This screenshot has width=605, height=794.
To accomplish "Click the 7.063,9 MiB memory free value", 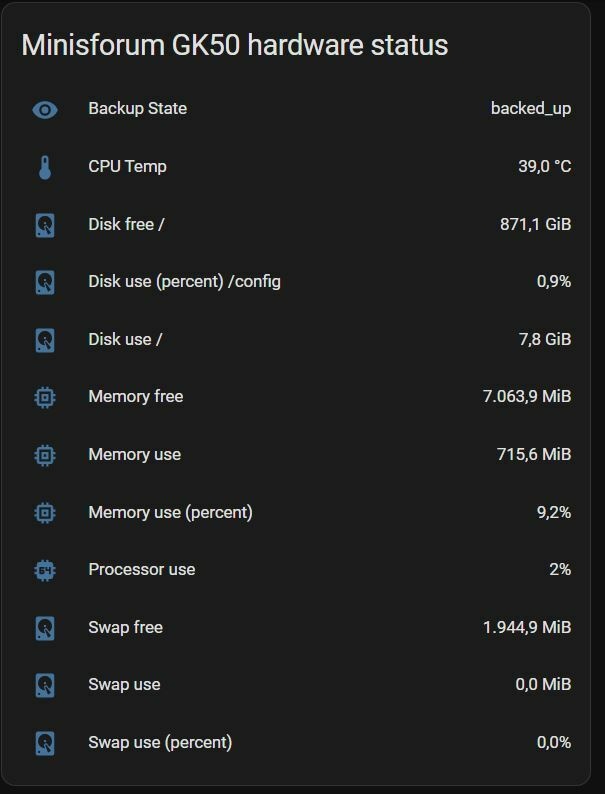I will coord(527,396).
